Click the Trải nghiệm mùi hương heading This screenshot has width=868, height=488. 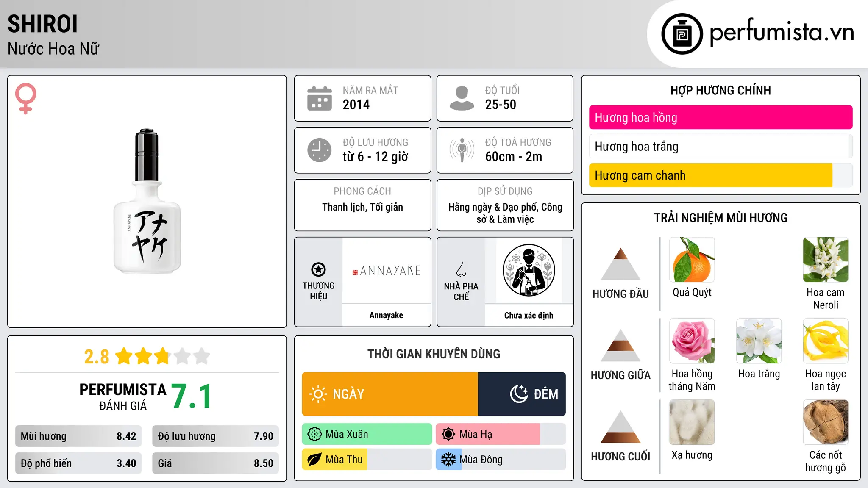(x=721, y=218)
